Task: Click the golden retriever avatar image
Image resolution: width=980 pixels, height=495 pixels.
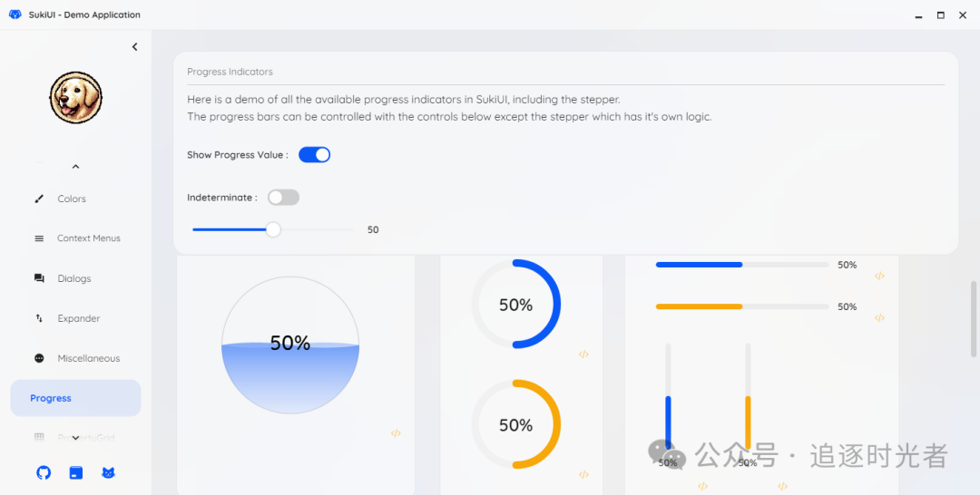Action: click(75, 98)
